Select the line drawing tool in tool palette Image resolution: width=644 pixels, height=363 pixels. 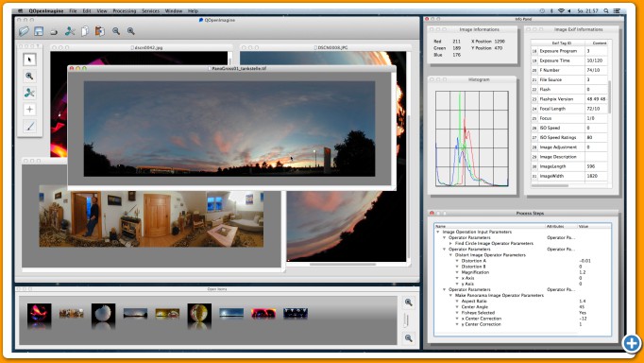point(29,127)
